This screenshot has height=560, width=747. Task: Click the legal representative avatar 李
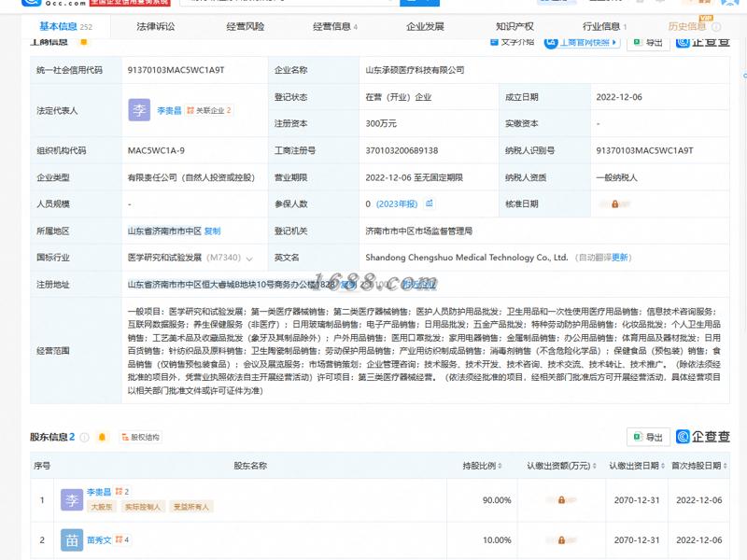click(x=139, y=110)
